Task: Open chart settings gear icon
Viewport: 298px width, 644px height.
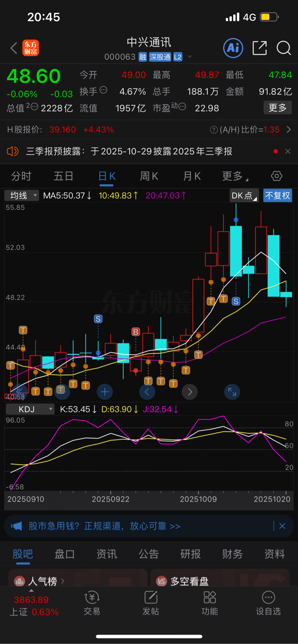Action: coord(277,176)
